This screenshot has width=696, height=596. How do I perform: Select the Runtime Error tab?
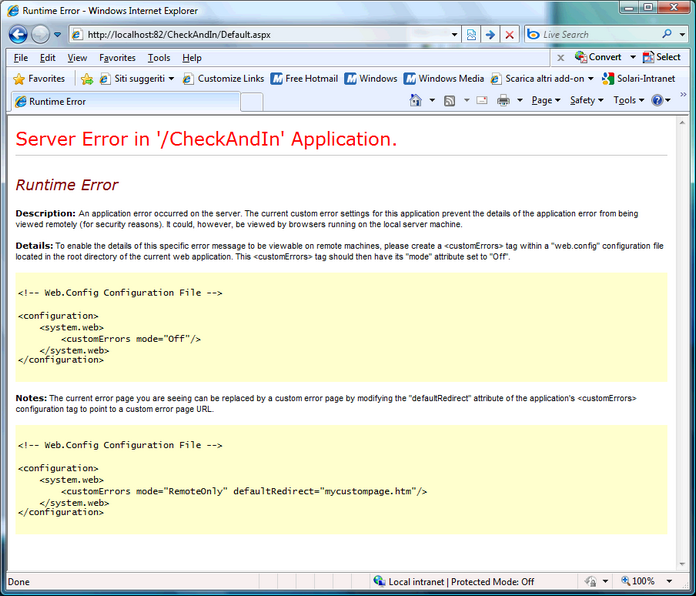(126, 102)
